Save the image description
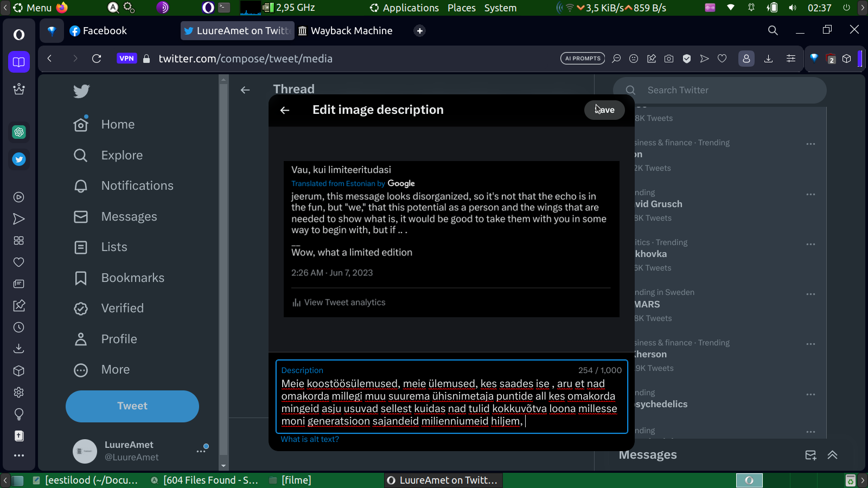The image size is (868, 488). (x=604, y=110)
